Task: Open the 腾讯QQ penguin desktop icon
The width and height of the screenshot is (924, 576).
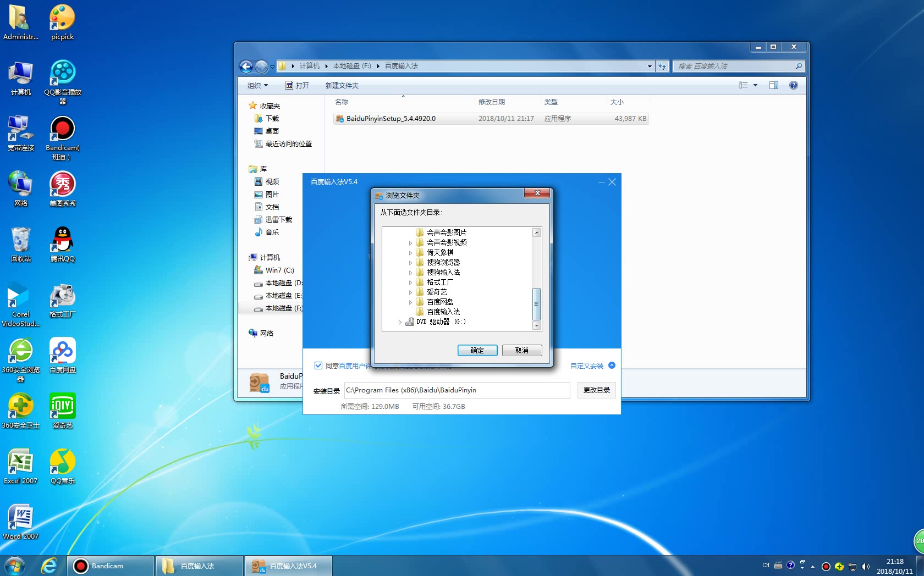Action: pos(62,244)
